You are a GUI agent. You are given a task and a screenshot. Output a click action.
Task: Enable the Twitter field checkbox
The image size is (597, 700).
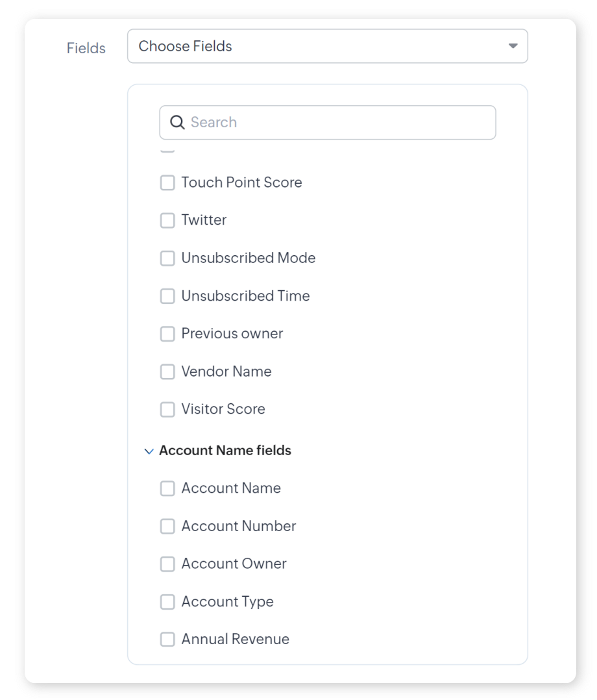(x=167, y=220)
